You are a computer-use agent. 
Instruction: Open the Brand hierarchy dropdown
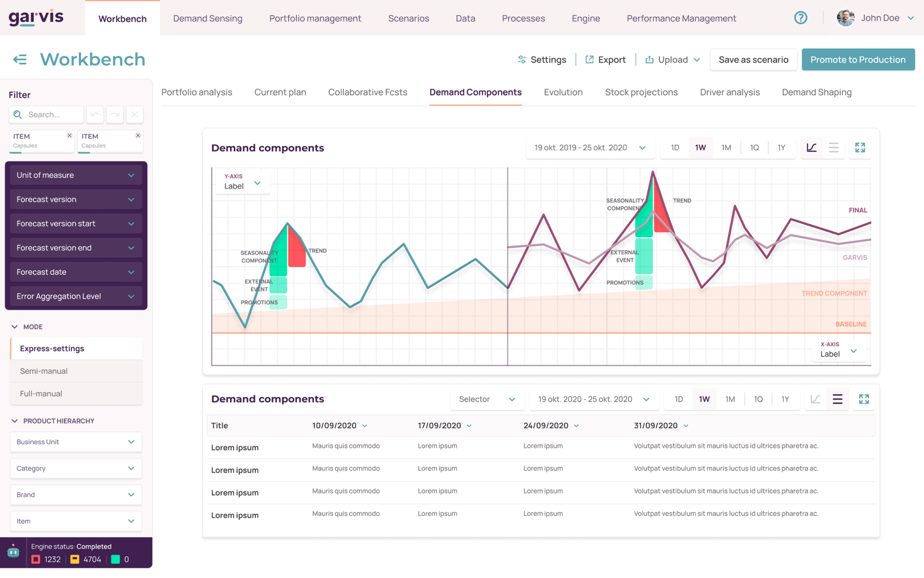click(x=76, y=495)
